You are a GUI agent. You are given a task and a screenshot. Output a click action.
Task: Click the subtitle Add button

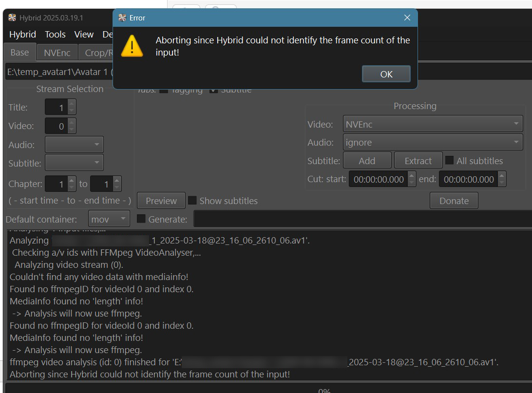tap(367, 160)
